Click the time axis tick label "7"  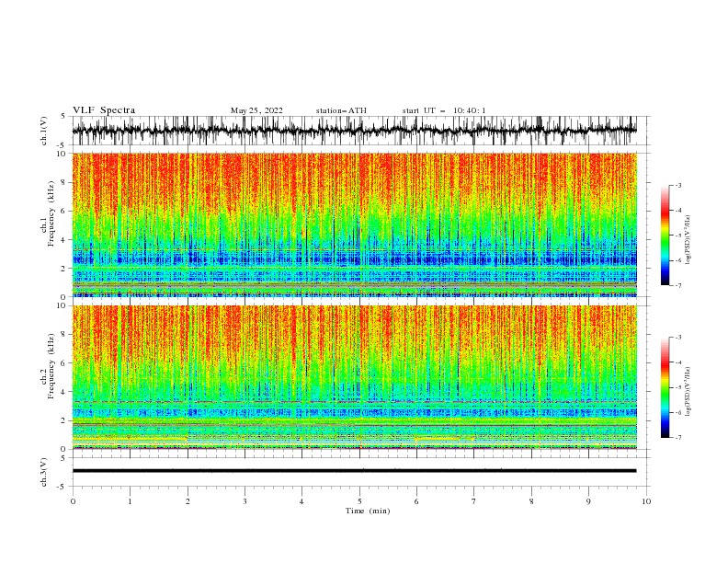(474, 501)
